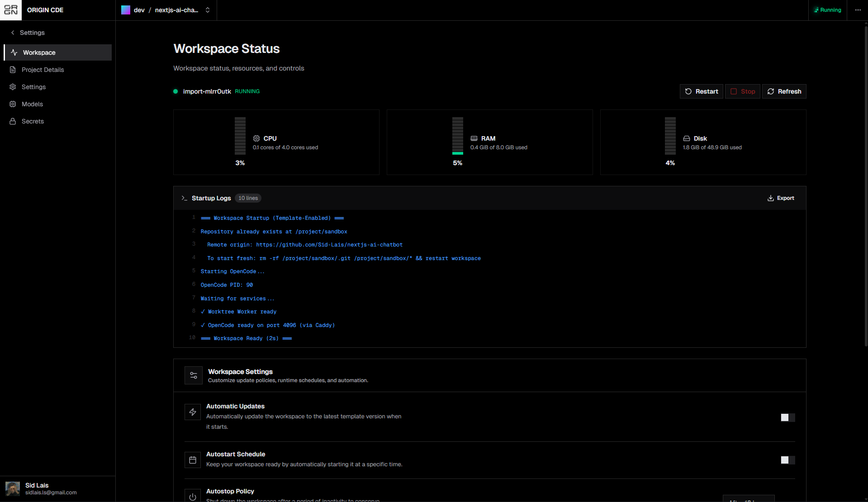The height and width of the screenshot is (502, 868).
Task: Turn on the Autostart Schedule toggle
Action: click(x=787, y=460)
